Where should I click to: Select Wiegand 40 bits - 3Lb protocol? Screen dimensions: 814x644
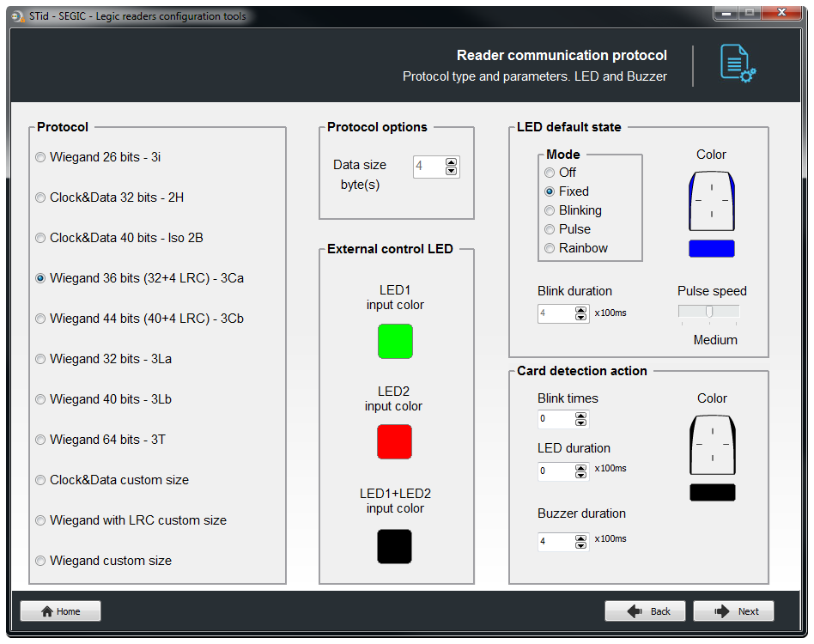click(103, 399)
